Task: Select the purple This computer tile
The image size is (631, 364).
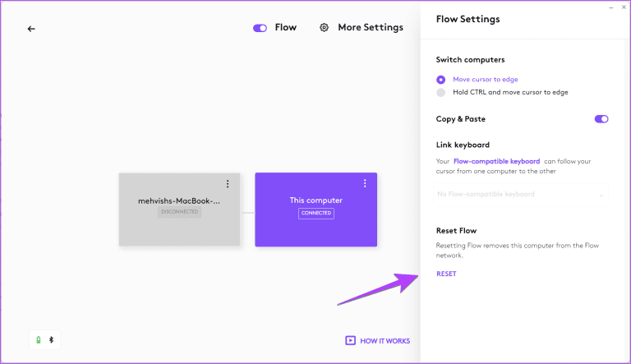Action: 315,210
